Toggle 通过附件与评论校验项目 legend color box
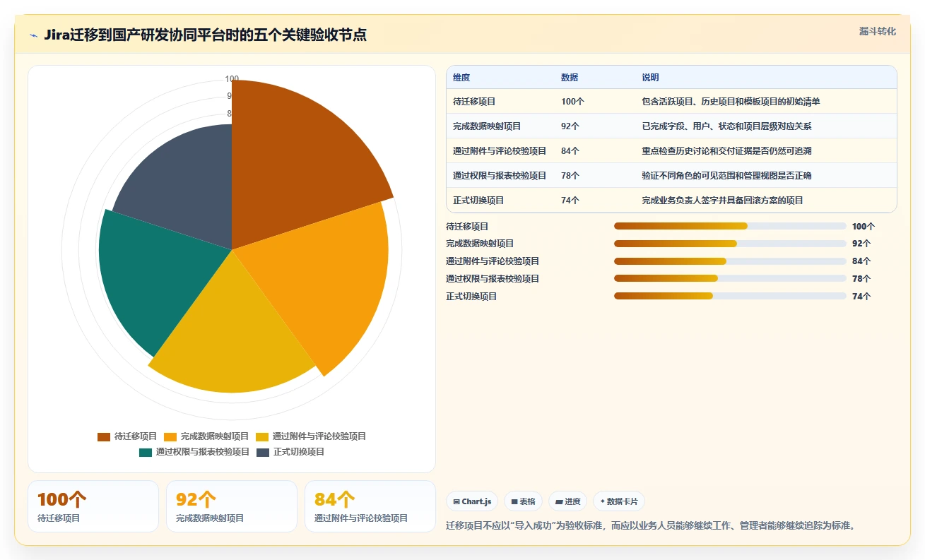This screenshot has width=925, height=560. click(x=262, y=436)
